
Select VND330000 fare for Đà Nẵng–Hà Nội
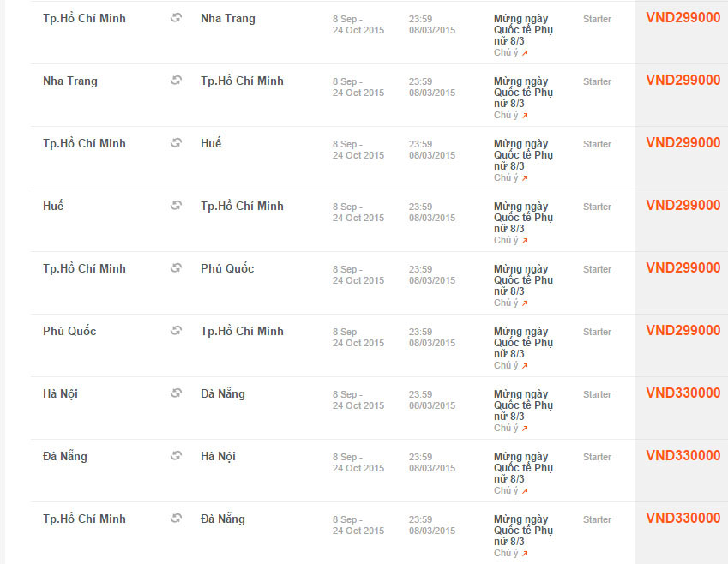tap(683, 455)
